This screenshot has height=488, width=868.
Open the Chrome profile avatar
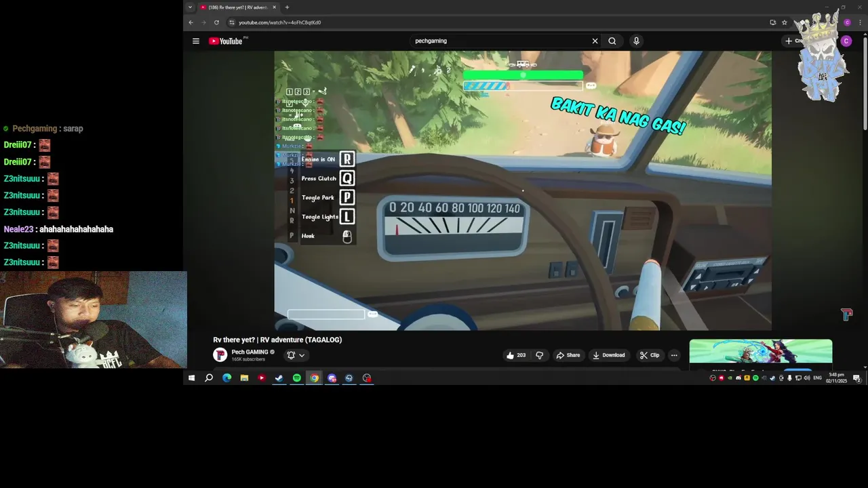(847, 22)
